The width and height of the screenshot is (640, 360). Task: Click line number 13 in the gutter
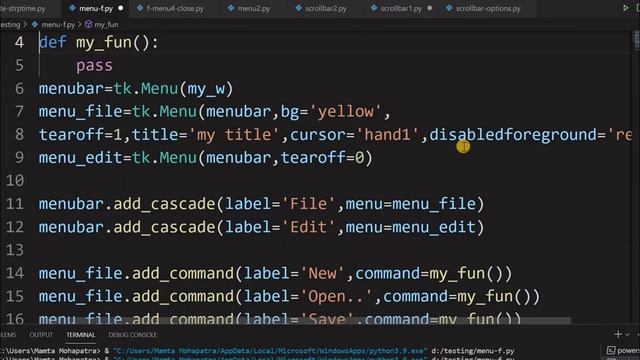pos(15,250)
